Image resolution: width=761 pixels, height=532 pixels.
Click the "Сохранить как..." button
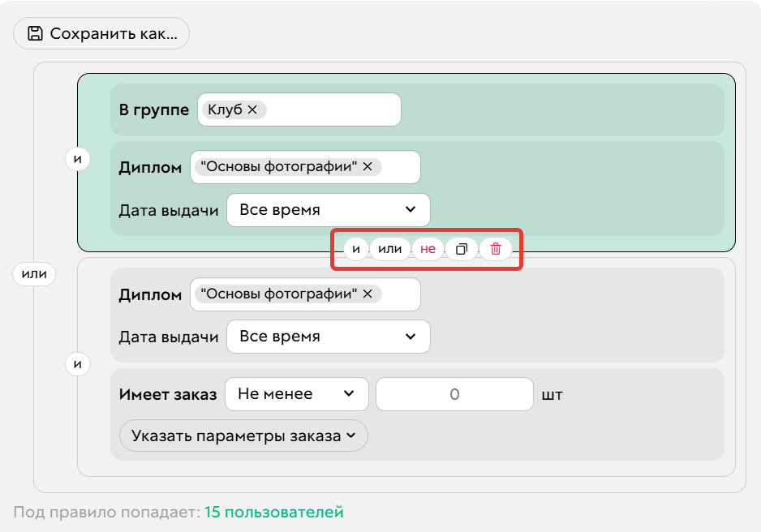coord(101,33)
